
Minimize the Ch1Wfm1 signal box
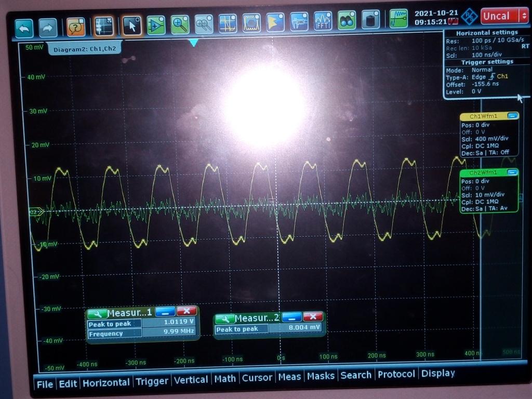(x=513, y=116)
